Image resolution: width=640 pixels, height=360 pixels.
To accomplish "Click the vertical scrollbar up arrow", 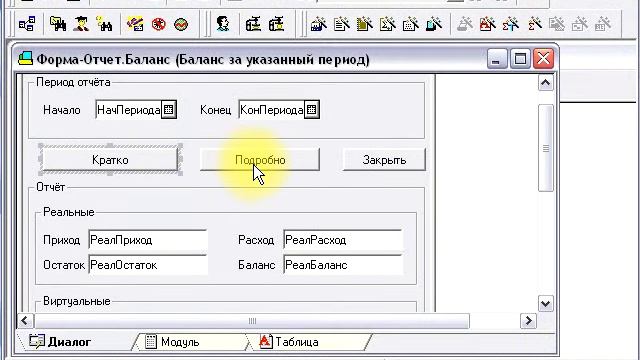I will 546,83.
